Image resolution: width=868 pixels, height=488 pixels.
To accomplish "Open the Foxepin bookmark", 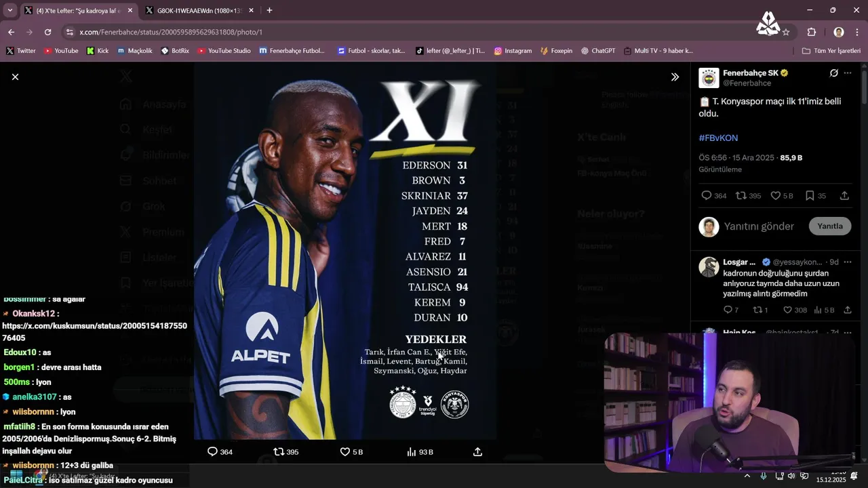I will [x=557, y=51].
